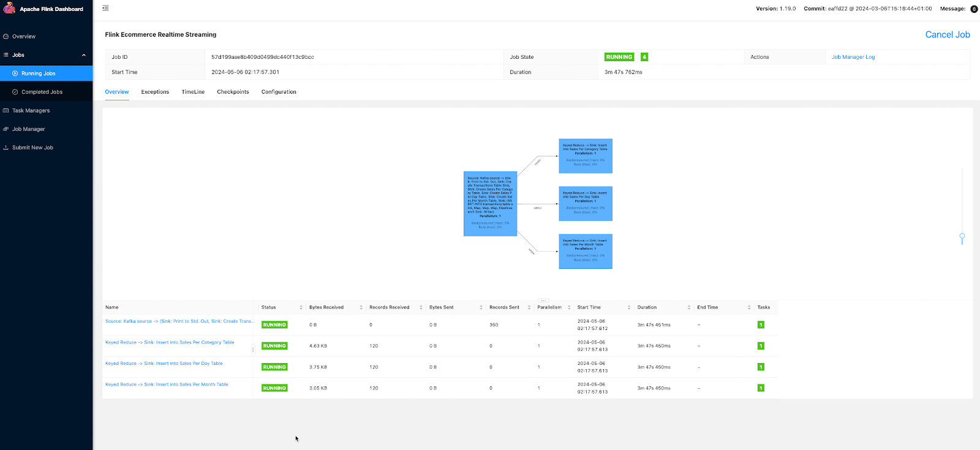
Task: Click green Tasks badge in Sales Per Category row
Action: click(761, 346)
